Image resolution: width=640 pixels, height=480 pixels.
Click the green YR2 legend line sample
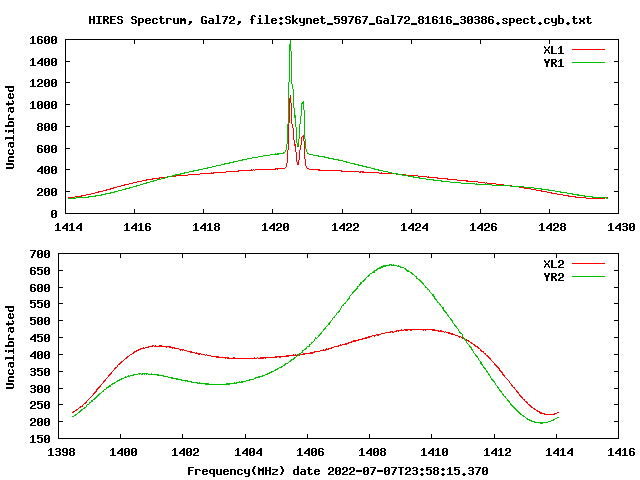point(588,277)
